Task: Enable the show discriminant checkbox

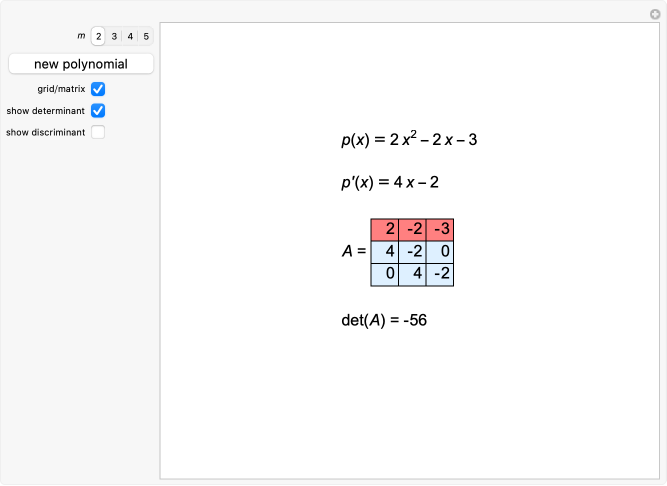Action: [98, 132]
